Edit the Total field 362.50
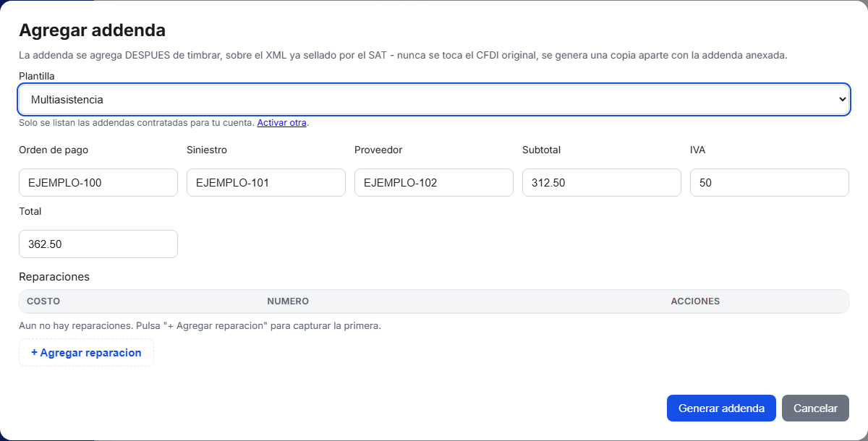Image resolution: width=868 pixels, height=441 pixels. (98, 244)
